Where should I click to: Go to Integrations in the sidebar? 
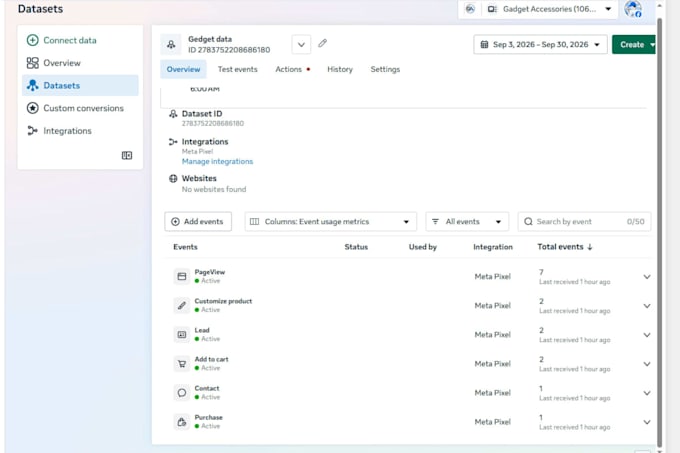tap(80, 130)
